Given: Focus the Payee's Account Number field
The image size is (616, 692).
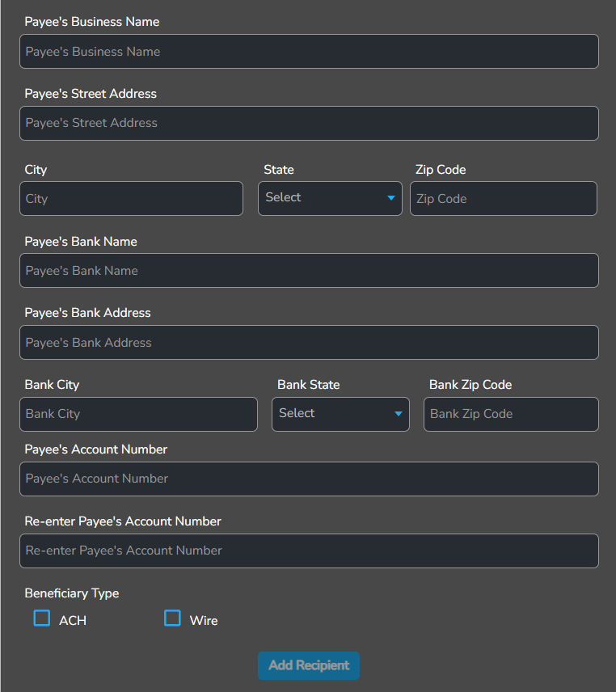Looking at the screenshot, I should point(309,479).
